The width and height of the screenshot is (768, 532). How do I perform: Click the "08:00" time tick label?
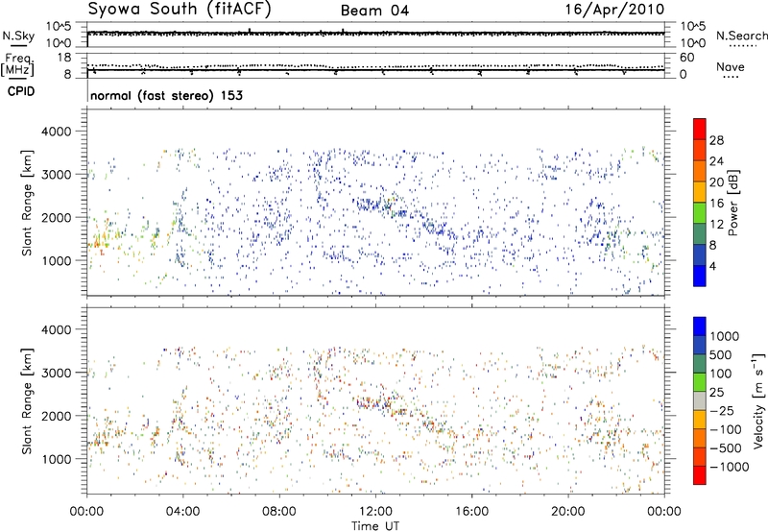click(x=279, y=512)
